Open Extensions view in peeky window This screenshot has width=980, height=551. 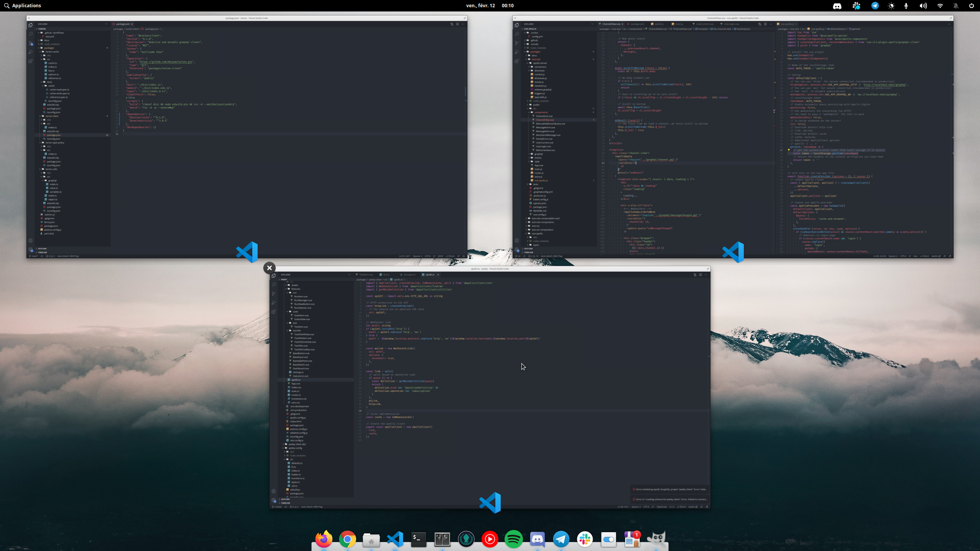pyautogui.click(x=274, y=312)
